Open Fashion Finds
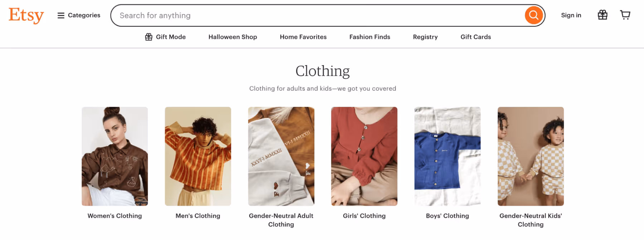 point(370,37)
